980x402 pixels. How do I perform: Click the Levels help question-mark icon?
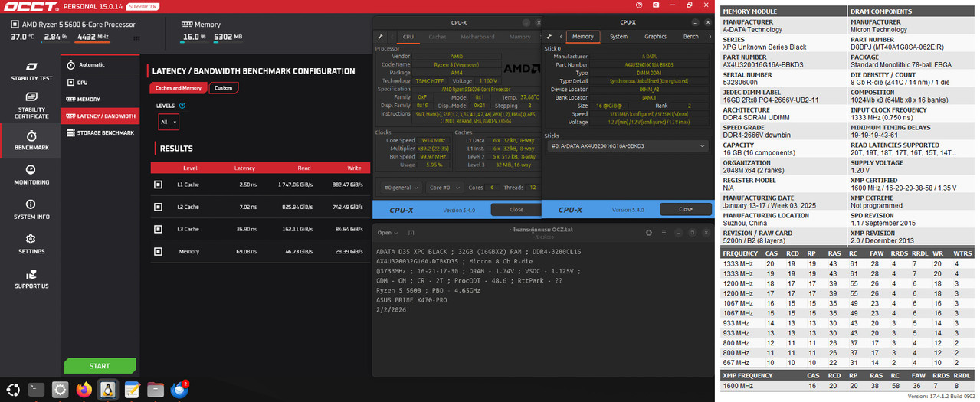tap(182, 106)
